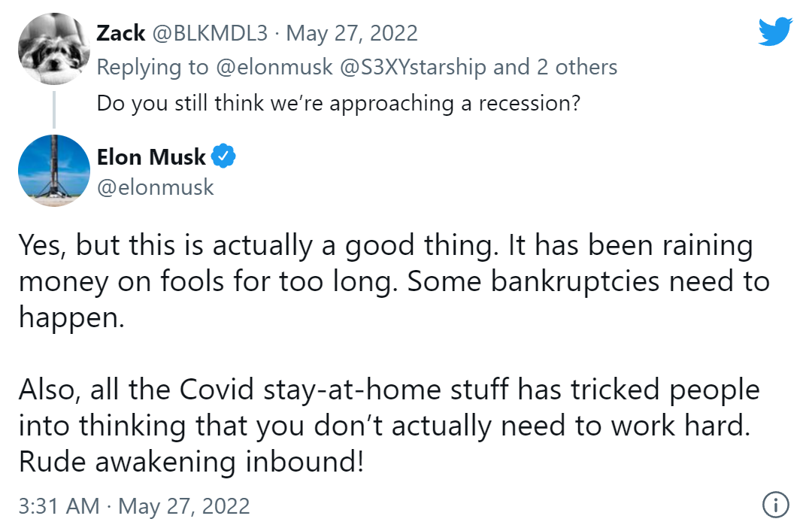This screenshot has width=812, height=531.
Task: Click Zack's recession question text
Action: point(338,103)
